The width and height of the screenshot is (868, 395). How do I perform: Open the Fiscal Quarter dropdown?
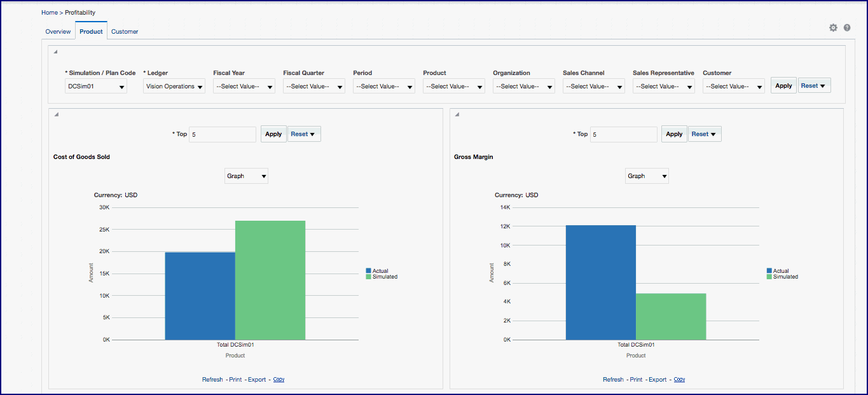314,87
